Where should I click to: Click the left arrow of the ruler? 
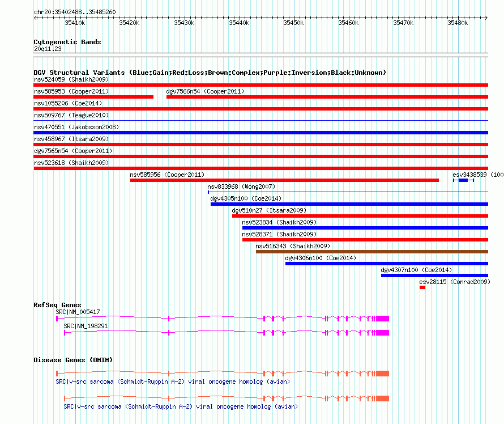click(35, 18)
